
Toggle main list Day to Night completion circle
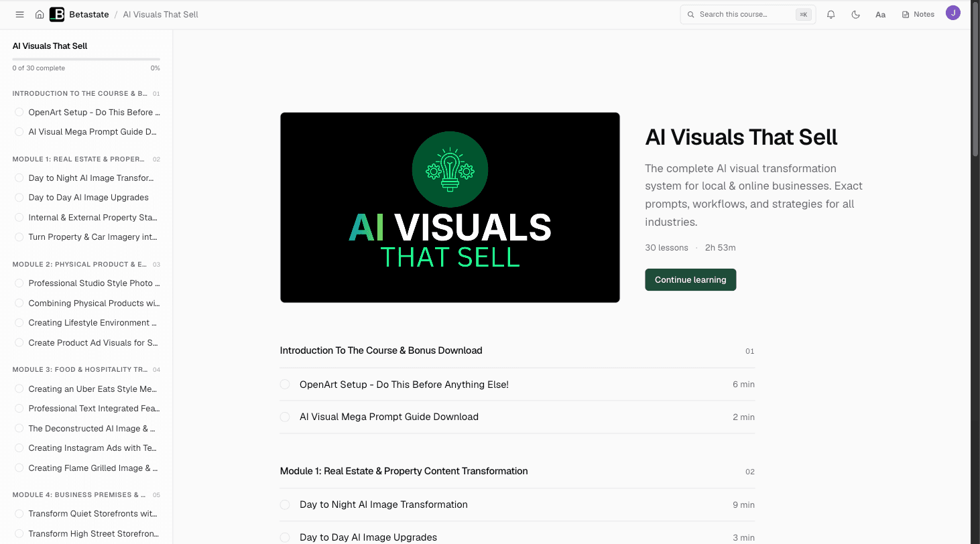[285, 504]
